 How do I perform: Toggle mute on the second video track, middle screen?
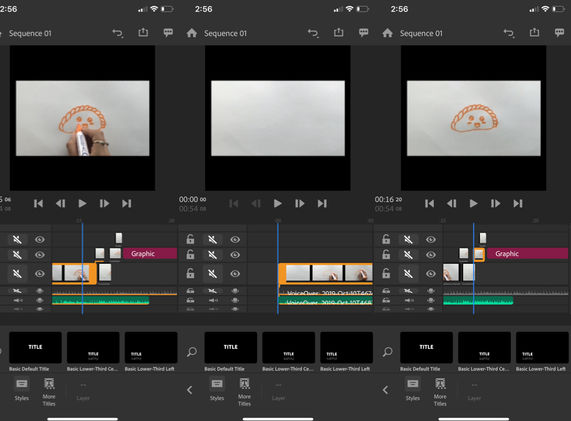pos(213,255)
